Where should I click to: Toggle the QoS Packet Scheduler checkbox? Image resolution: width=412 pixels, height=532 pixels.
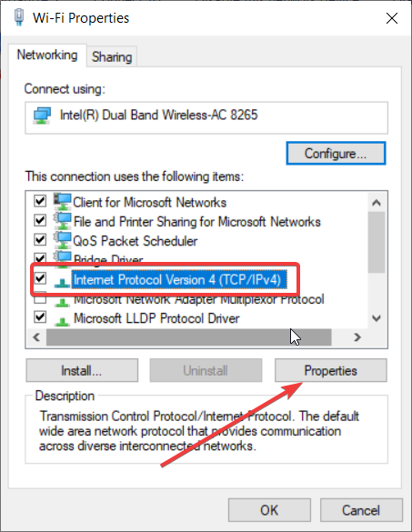click(x=40, y=239)
